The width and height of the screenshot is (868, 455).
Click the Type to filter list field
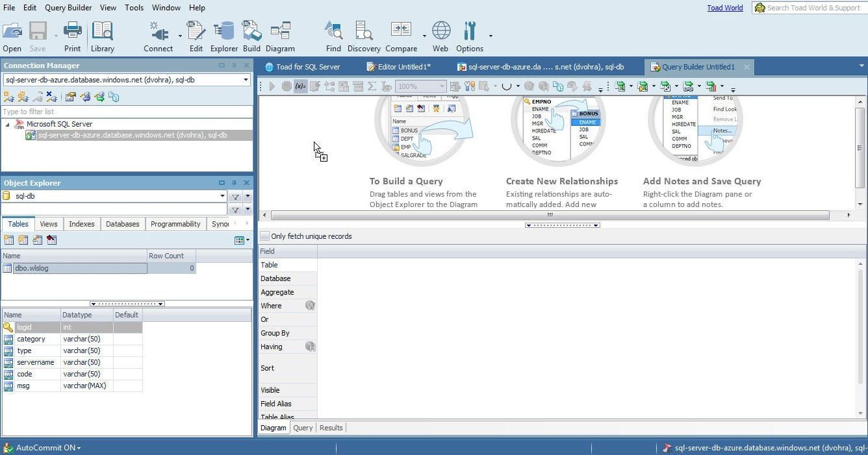127,112
